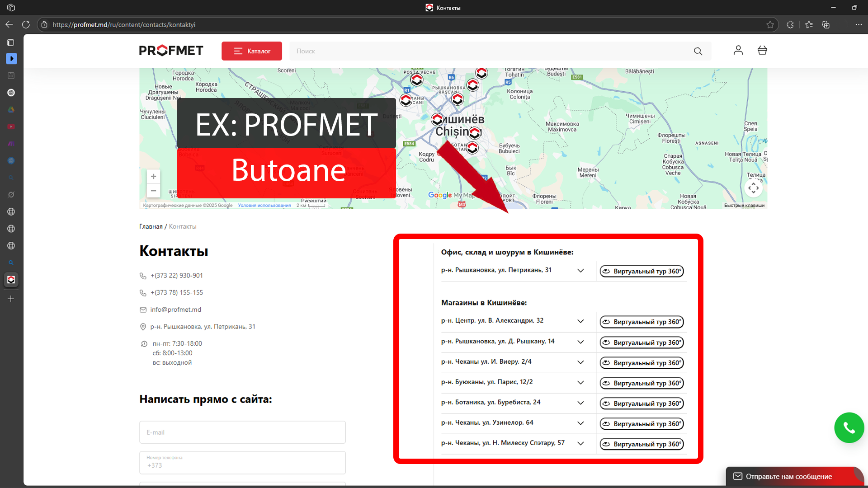
Task: Expand address Петрикань, 31 chevron
Action: click(580, 271)
